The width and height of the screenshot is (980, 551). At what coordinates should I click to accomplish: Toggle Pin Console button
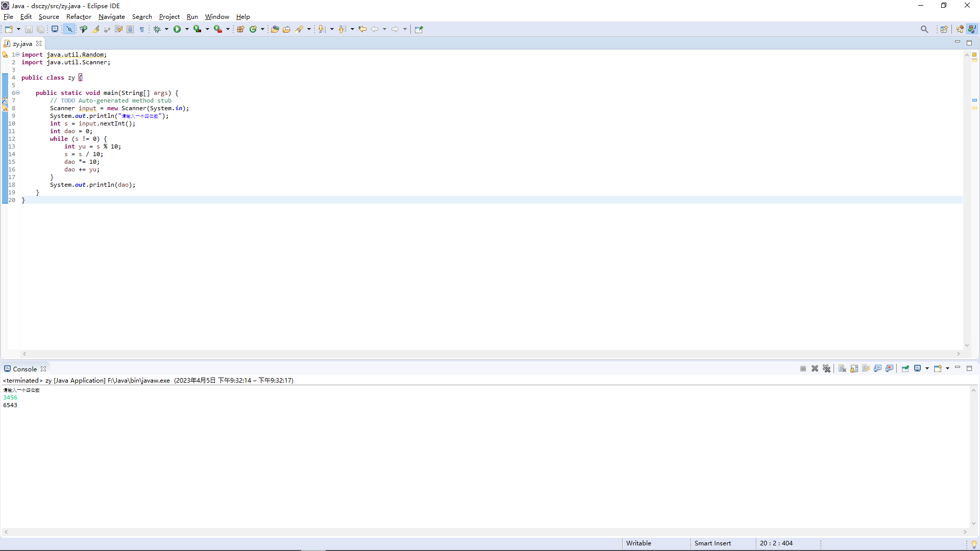click(x=905, y=368)
